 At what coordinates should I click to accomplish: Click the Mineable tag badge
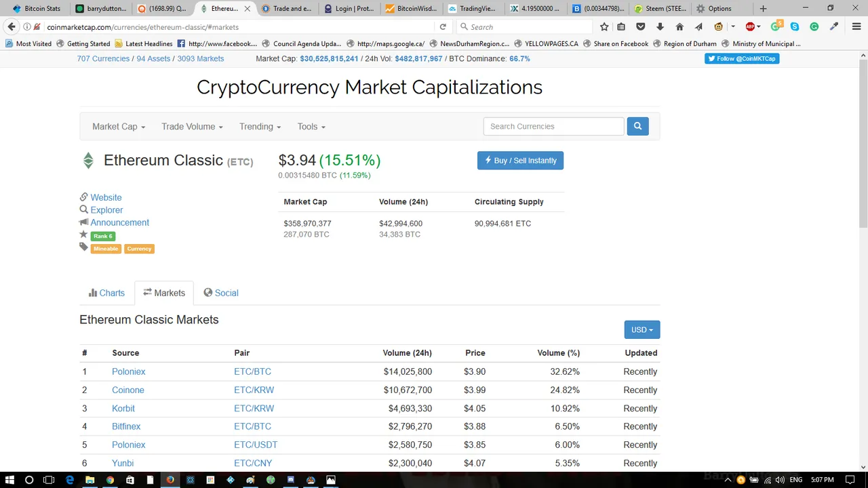pos(106,249)
